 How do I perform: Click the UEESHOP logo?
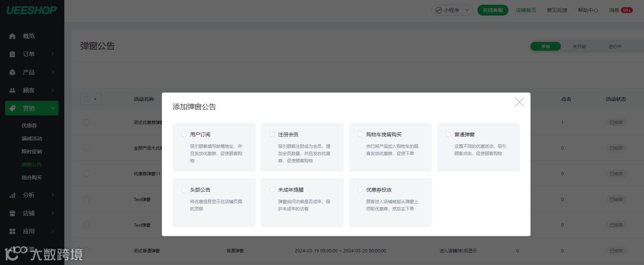(31, 10)
